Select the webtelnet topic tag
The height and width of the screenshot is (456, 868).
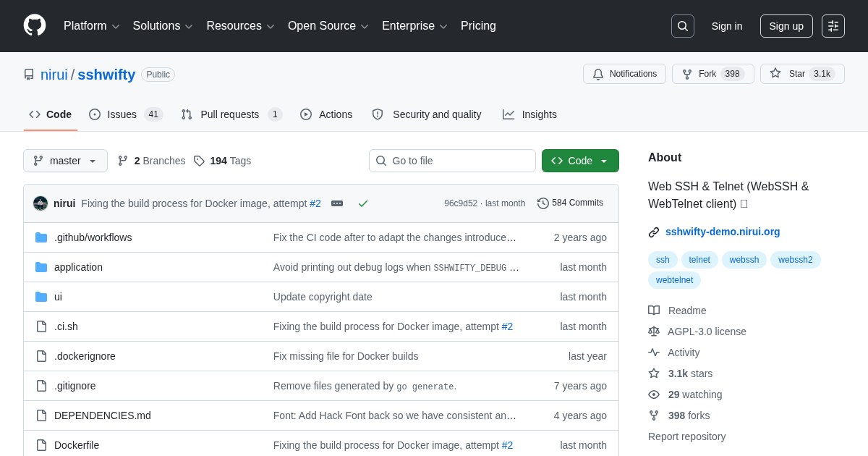674,280
